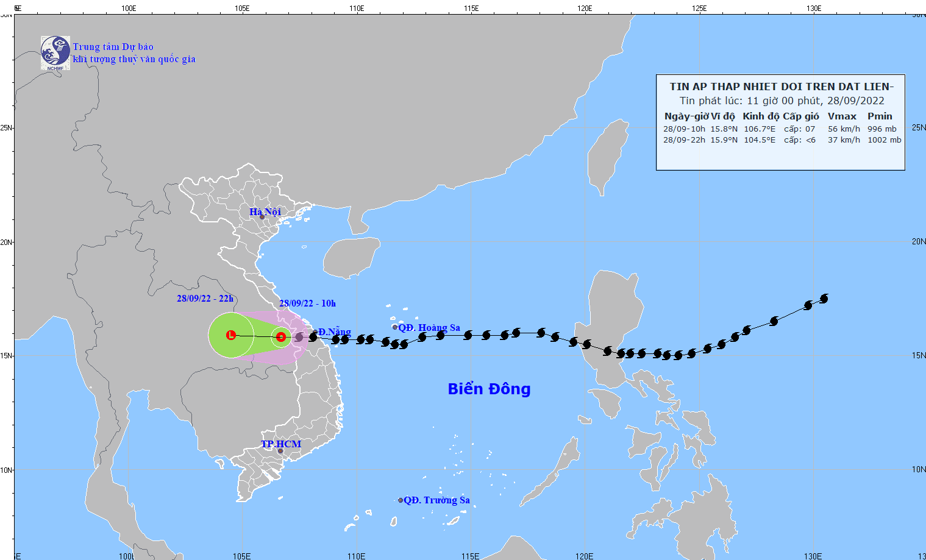The image size is (926, 560).
Task: Click the 'Kinh độ' column header
Action: coord(761,116)
